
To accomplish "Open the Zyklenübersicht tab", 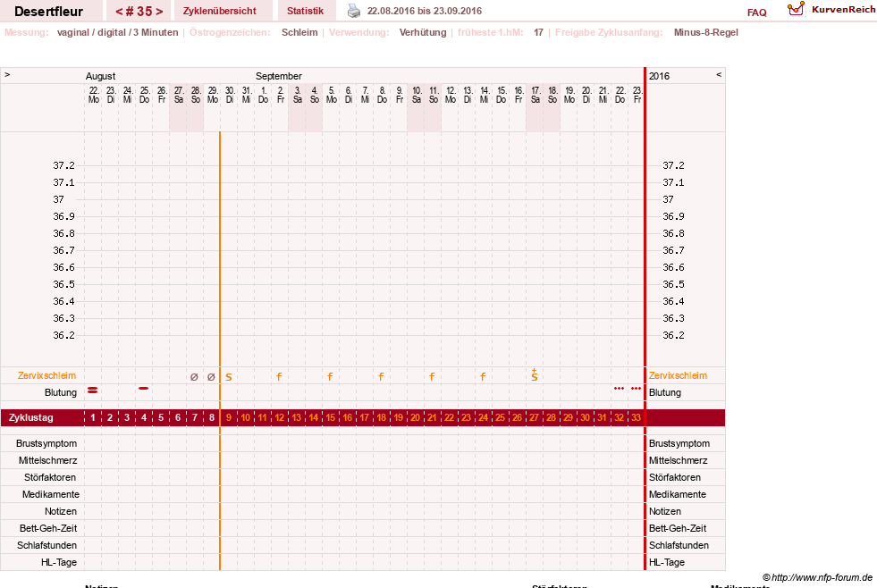I will [219, 12].
